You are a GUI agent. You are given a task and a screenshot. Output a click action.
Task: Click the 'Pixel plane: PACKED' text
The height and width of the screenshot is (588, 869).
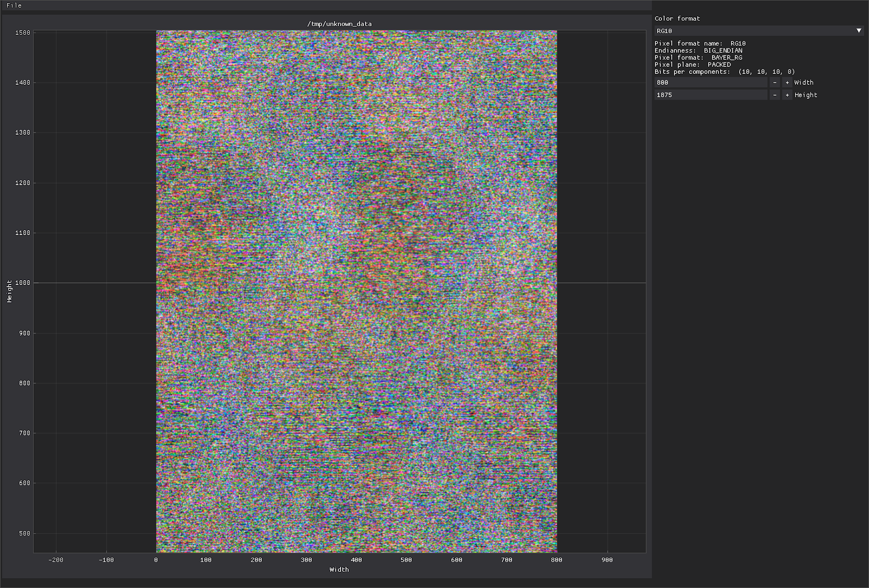click(692, 65)
